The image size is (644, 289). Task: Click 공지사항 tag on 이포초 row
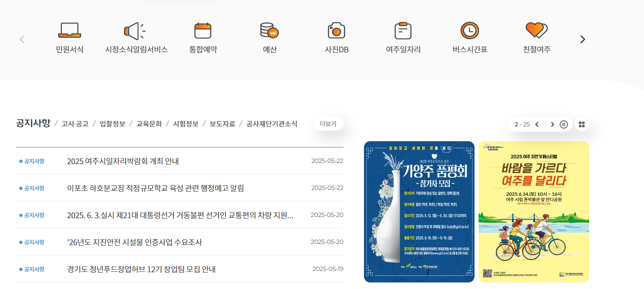(x=32, y=188)
